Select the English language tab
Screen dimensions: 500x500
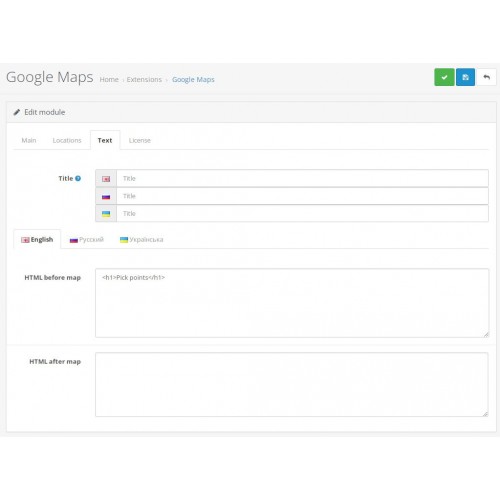[37, 239]
